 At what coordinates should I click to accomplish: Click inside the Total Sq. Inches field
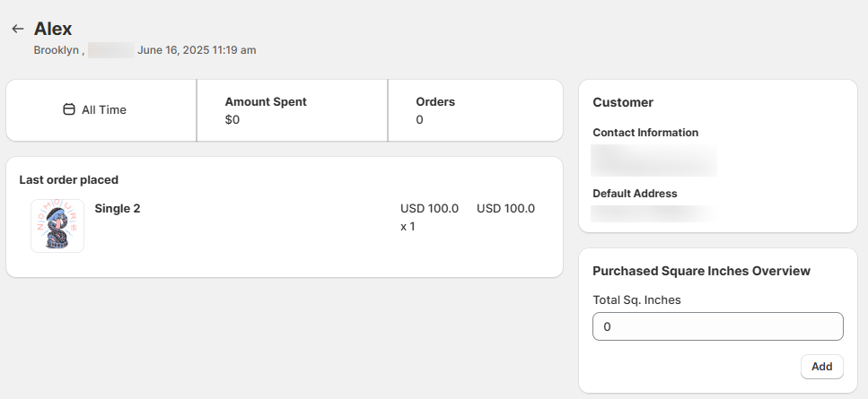pos(717,327)
